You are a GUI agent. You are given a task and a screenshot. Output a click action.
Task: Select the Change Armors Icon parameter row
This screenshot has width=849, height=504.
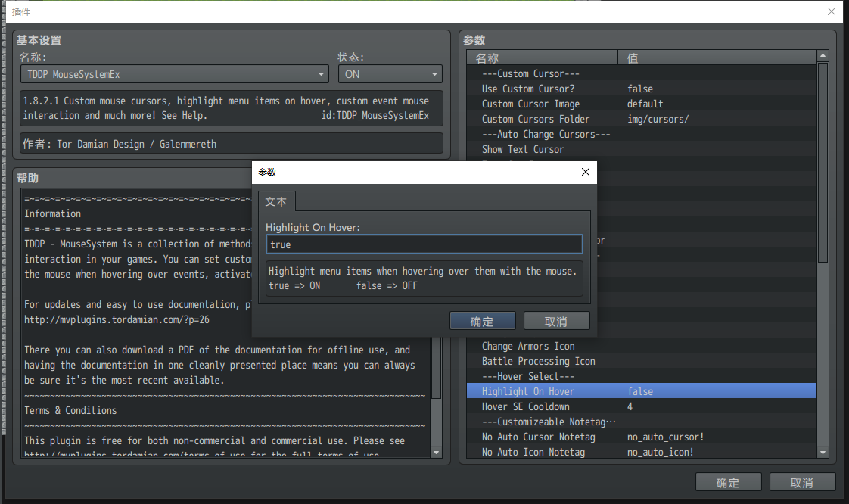642,346
